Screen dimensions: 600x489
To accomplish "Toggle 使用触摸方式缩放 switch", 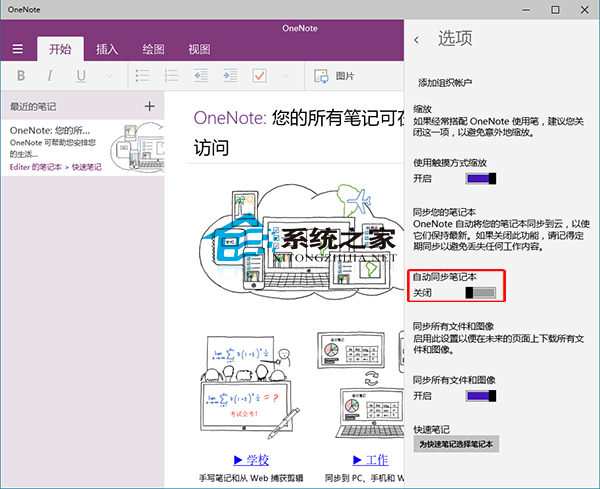I will [x=481, y=179].
